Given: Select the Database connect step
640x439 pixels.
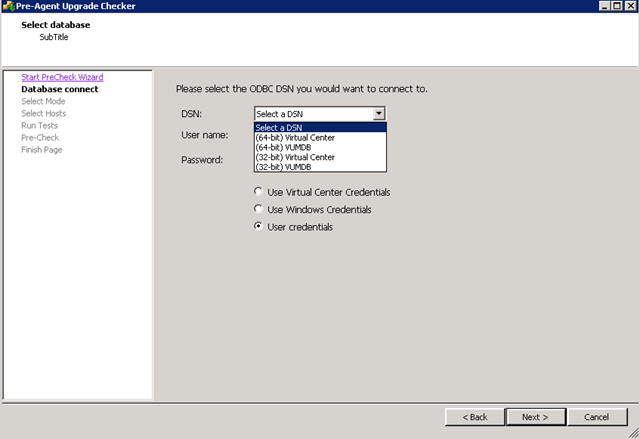Looking at the screenshot, I should point(60,89).
